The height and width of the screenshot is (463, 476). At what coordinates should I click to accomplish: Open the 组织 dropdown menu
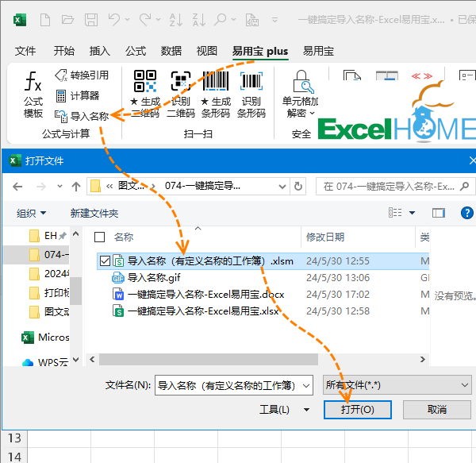pos(31,213)
